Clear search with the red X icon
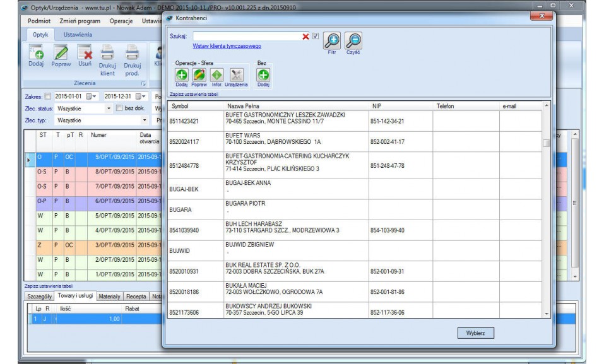Image resolution: width=604 pixels, height=364 pixels. 306,37
